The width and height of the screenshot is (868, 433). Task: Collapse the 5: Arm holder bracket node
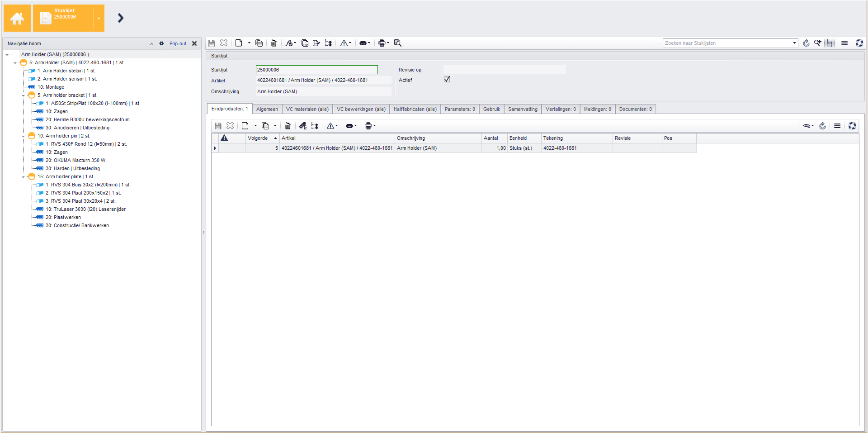24,95
